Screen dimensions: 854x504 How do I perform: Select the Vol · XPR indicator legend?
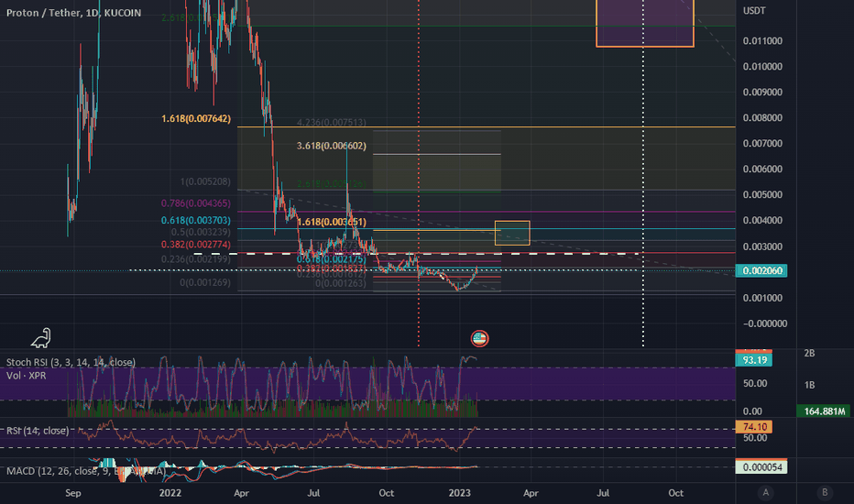pyautogui.click(x=27, y=376)
